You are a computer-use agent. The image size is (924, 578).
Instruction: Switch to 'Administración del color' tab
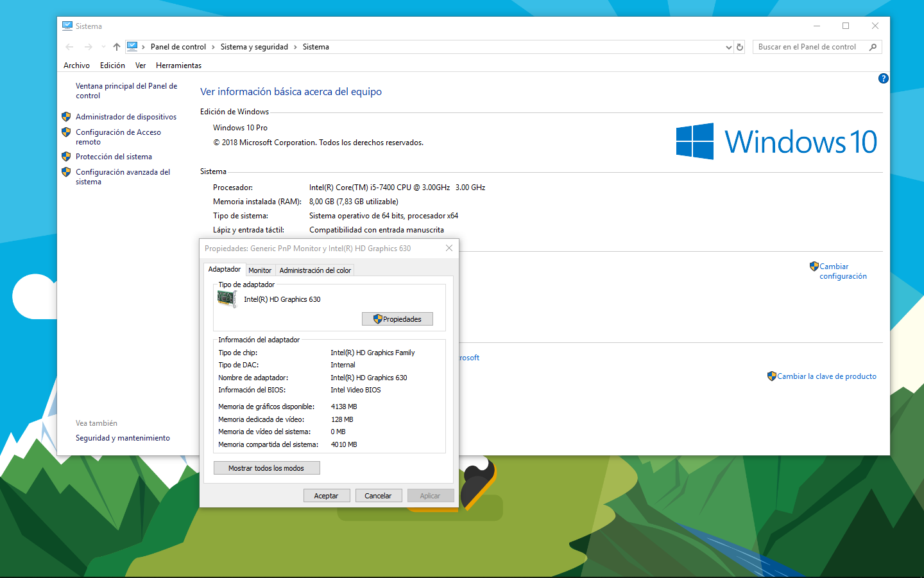click(315, 270)
